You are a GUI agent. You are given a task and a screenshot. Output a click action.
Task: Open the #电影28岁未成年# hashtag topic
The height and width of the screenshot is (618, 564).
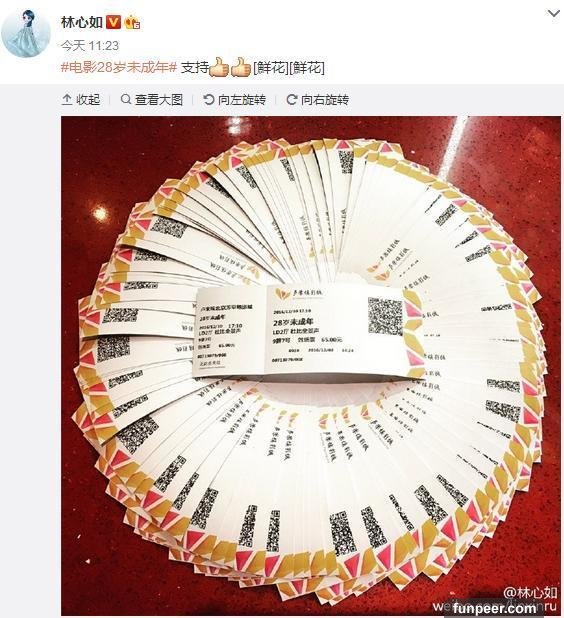click(x=119, y=67)
